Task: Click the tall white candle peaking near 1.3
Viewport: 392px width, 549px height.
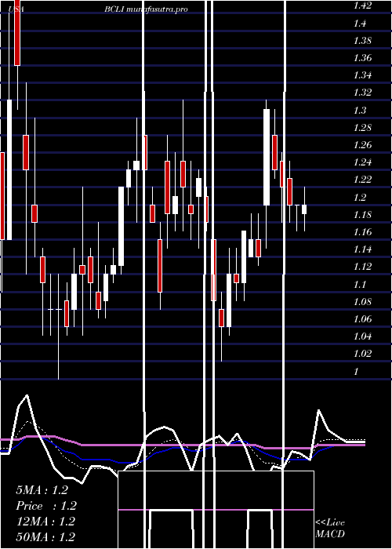Action: point(267,157)
